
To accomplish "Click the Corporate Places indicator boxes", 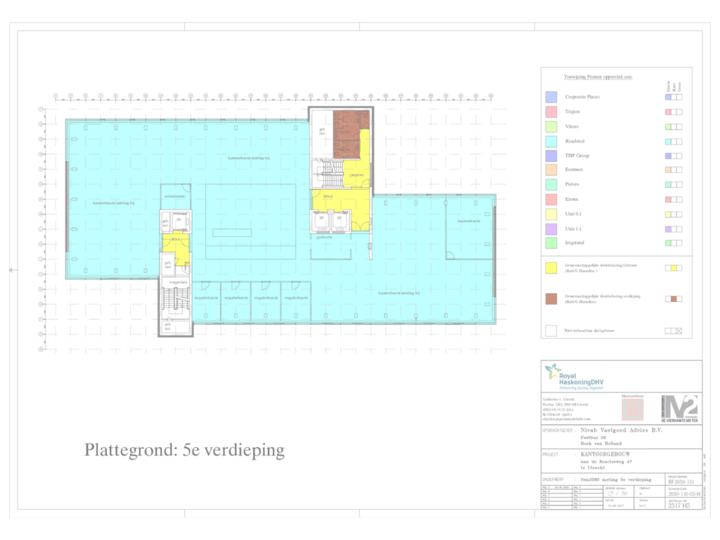I will point(673,98).
